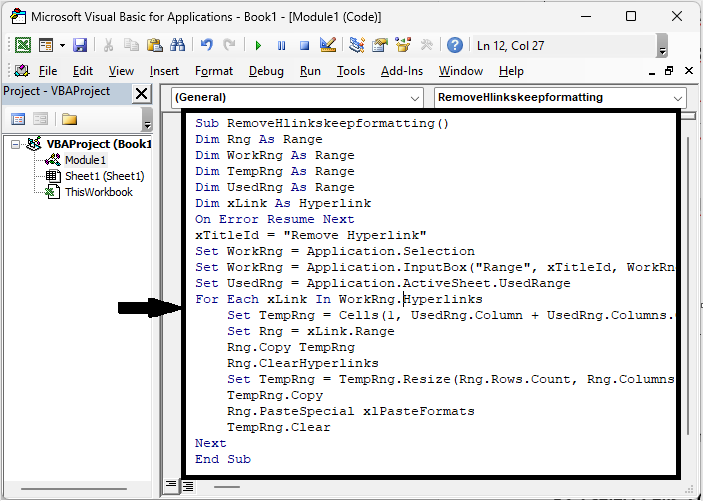The image size is (703, 501).
Task: Click the Undo arrow icon
Action: coord(207,45)
